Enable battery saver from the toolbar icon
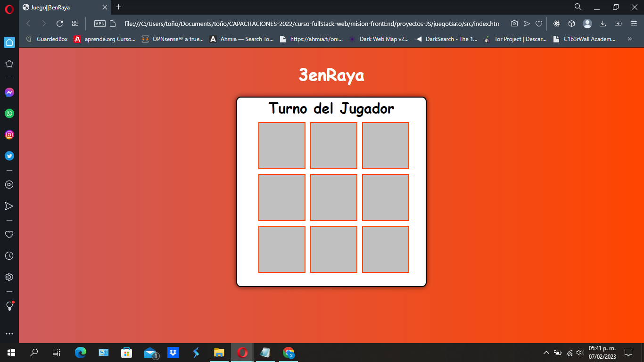The width and height of the screenshot is (644, 362). pyautogui.click(x=618, y=23)
